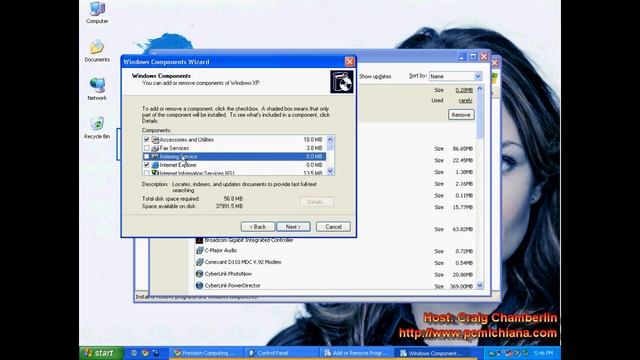Click the taskbar clock

[543, 353]
